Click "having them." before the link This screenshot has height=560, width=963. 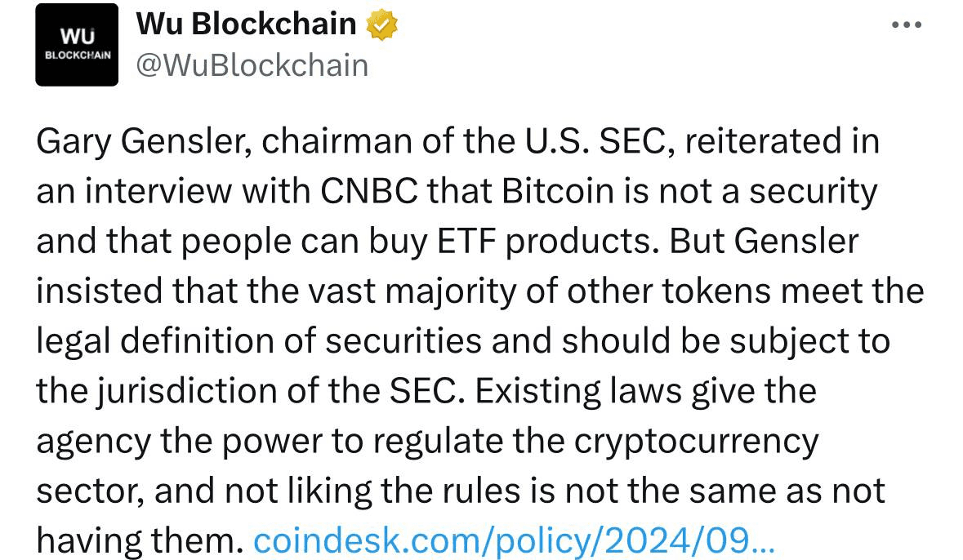(140, 540)
